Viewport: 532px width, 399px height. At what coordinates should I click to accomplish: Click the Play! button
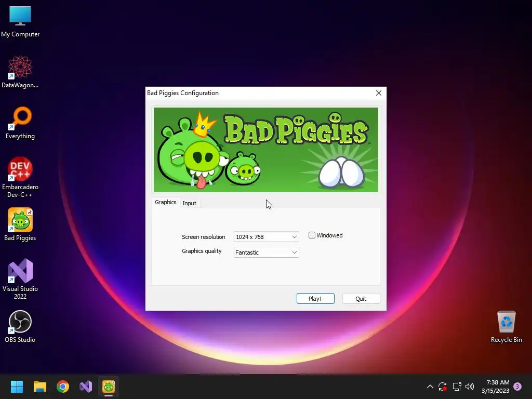315,299
